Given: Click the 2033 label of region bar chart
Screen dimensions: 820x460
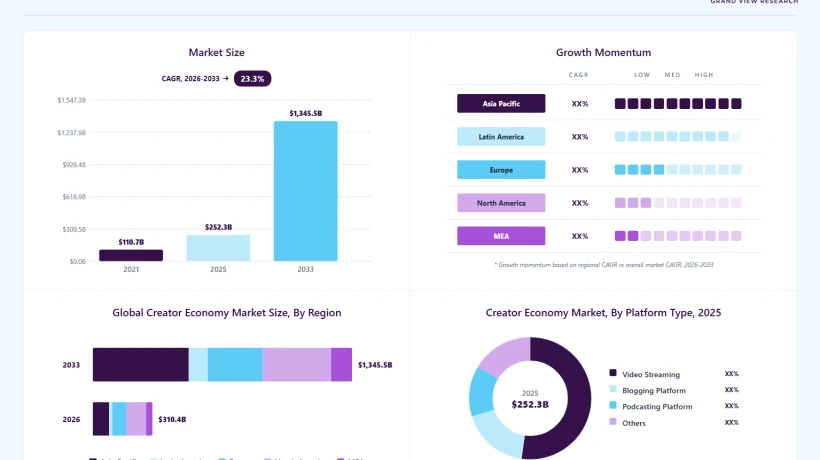Looking at the screenshot, I should point(71,365).
